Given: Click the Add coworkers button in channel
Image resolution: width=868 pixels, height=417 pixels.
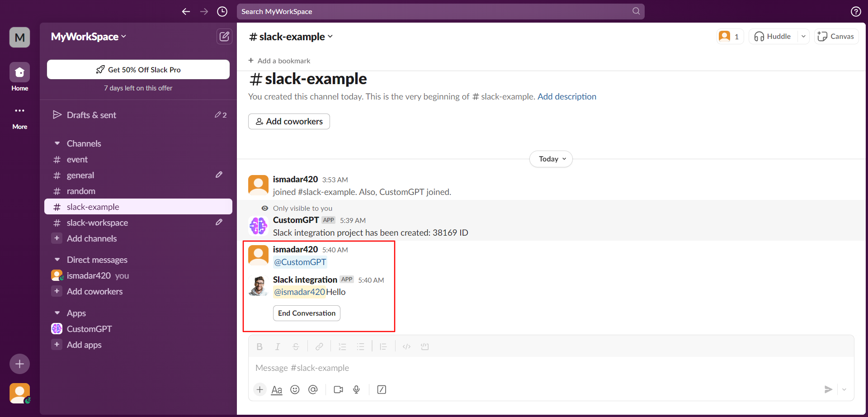Looking at the screenshot, I should point(289,121).
